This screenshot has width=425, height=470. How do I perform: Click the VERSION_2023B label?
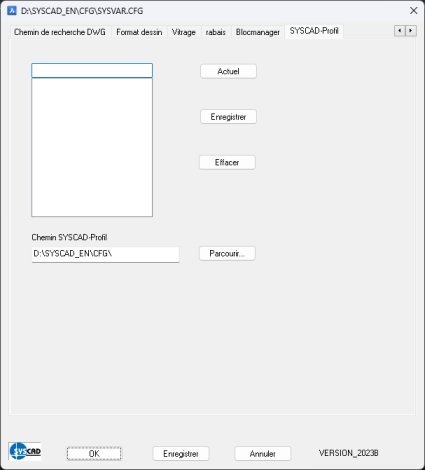tap(349, 453)
